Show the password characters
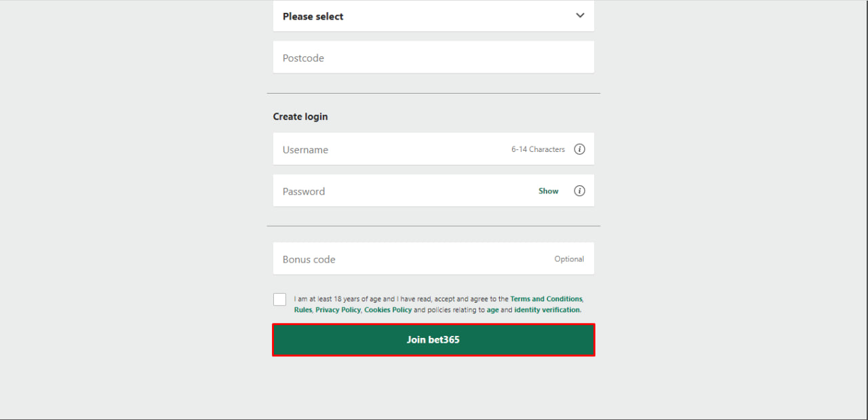The image size is (868, 420). (549, 191)
